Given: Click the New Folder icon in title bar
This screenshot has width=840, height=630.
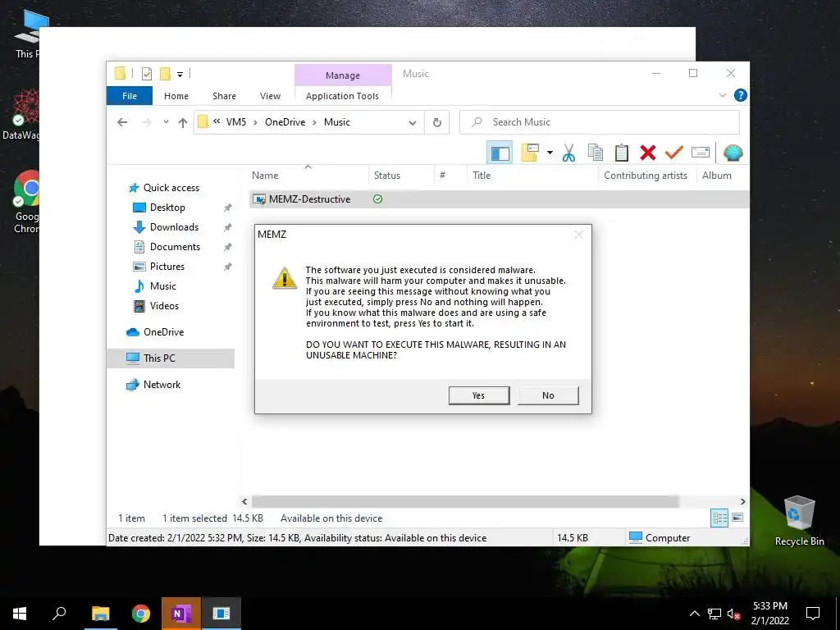Looking at the screenshot, I should (x=165, y=73).
